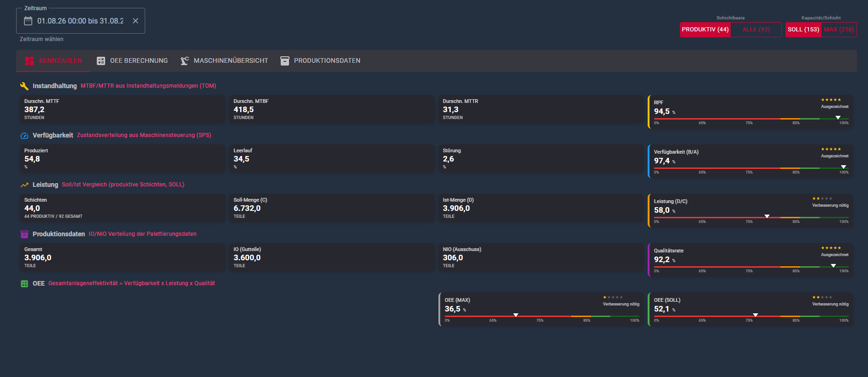Click the OEE (MAX) progress bar
Viewport: 868px width, 377px height.
tap(542, 316)
